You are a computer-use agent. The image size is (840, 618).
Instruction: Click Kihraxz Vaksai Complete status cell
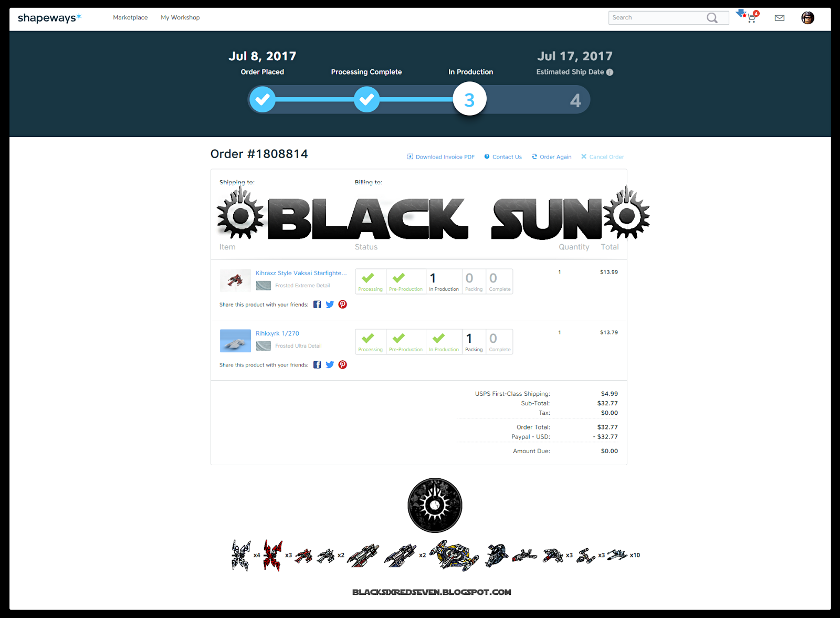pos(499,281)
